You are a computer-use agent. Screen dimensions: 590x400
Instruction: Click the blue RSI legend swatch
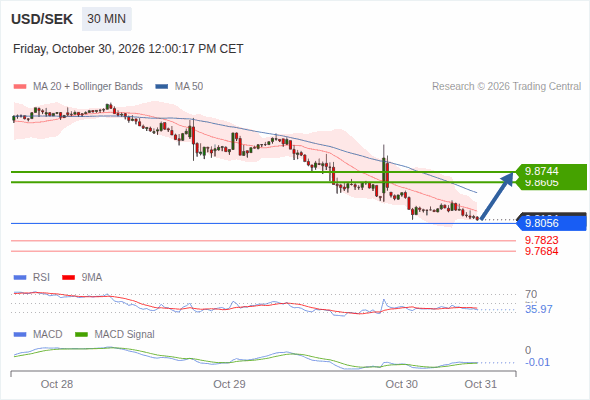pos(20,278)
